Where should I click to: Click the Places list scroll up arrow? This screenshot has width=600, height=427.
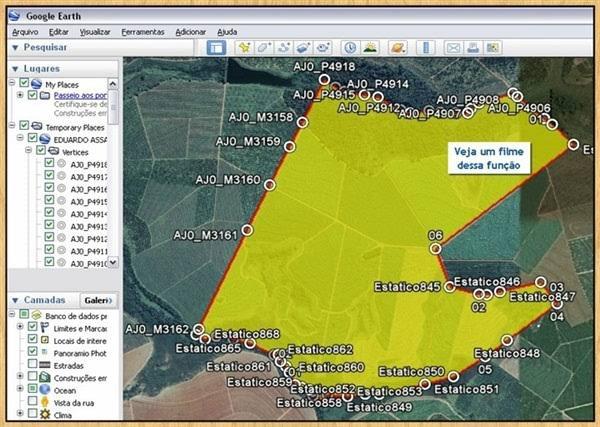(112, 83)
